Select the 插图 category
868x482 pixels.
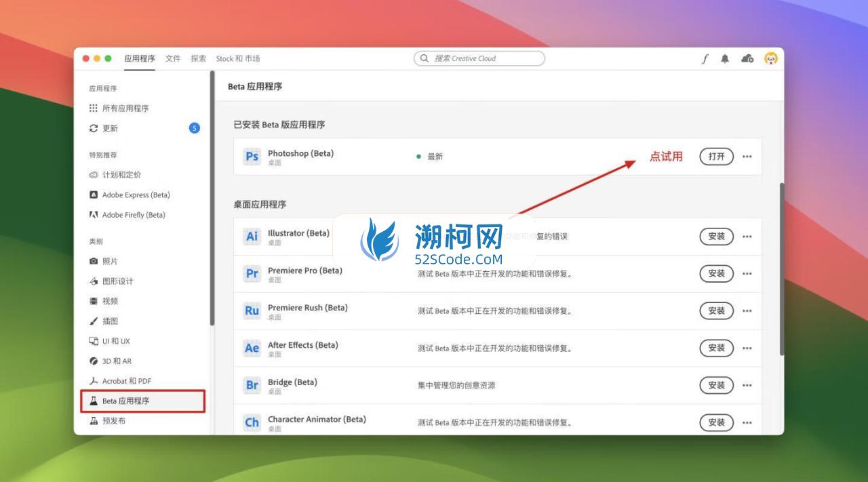click(103, 321)
